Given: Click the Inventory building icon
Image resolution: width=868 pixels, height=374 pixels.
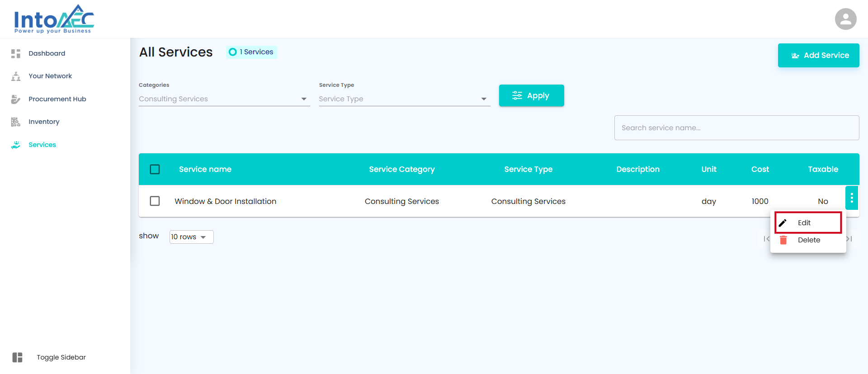Looking at the screenshot, I should tap(16, 122).
